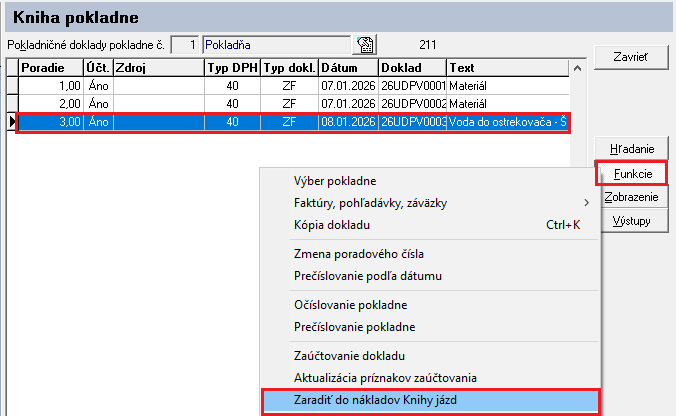Screen dimensions: 676x416
Task: Open the Hľadanie search button
Action: click(631, 149)
